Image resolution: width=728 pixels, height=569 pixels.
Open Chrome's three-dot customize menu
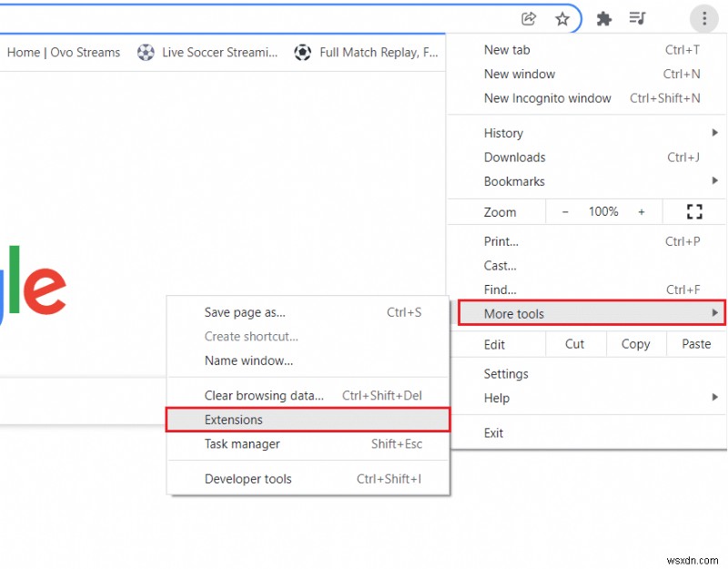[x=704, y=17]
